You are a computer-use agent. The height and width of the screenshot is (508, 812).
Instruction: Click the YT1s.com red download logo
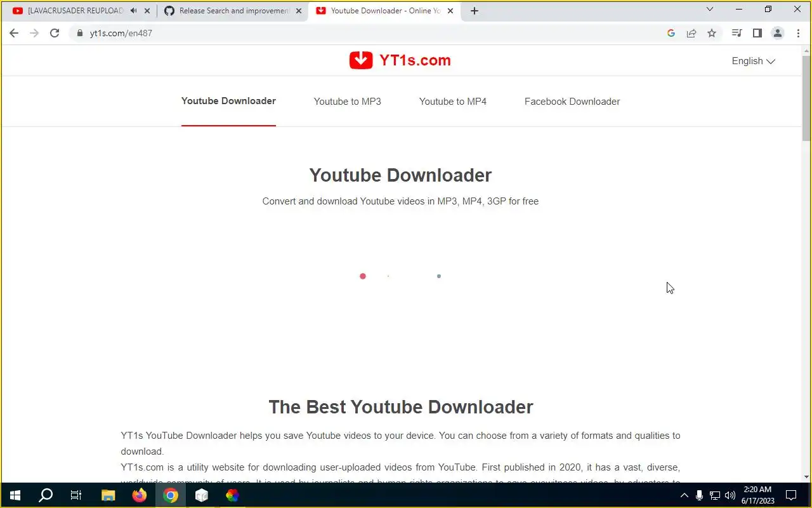[361, 60]
